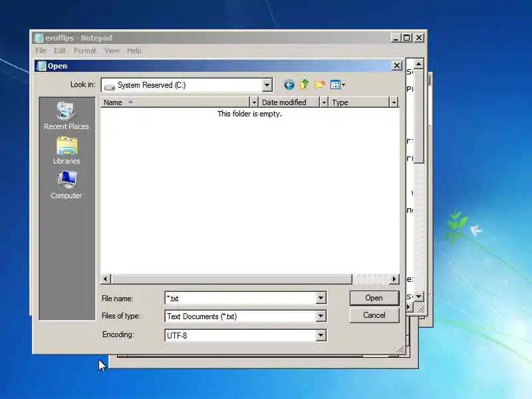The height and width of the screenshot is (399, 532).
Task: Open the Name column filter arrow
Action: (254, 102)
